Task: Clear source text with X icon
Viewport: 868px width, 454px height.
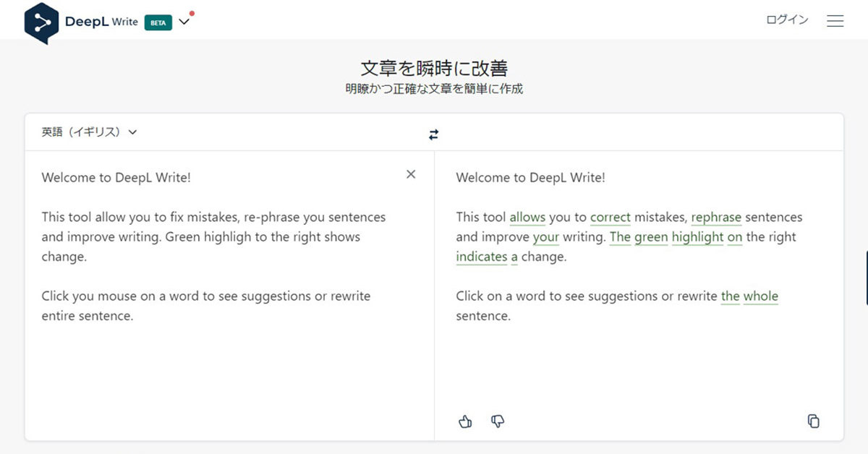Action: pos(411,174)
